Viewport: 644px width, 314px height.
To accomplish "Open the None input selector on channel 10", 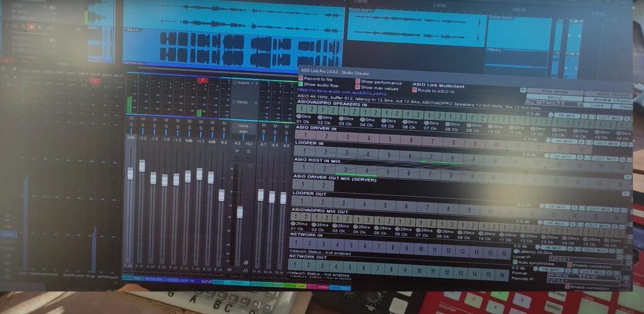I will (244, 126).
